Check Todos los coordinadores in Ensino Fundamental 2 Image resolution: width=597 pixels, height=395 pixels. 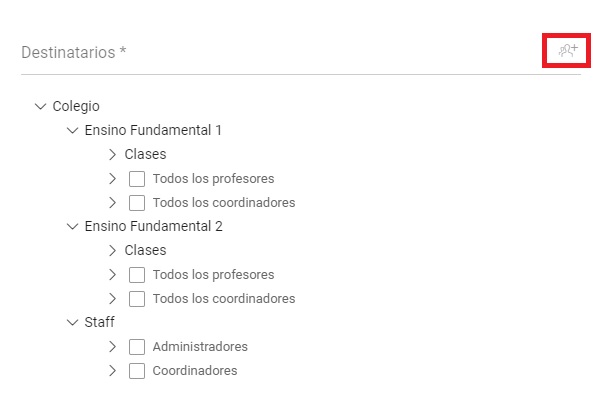click(x=137, y=299)
